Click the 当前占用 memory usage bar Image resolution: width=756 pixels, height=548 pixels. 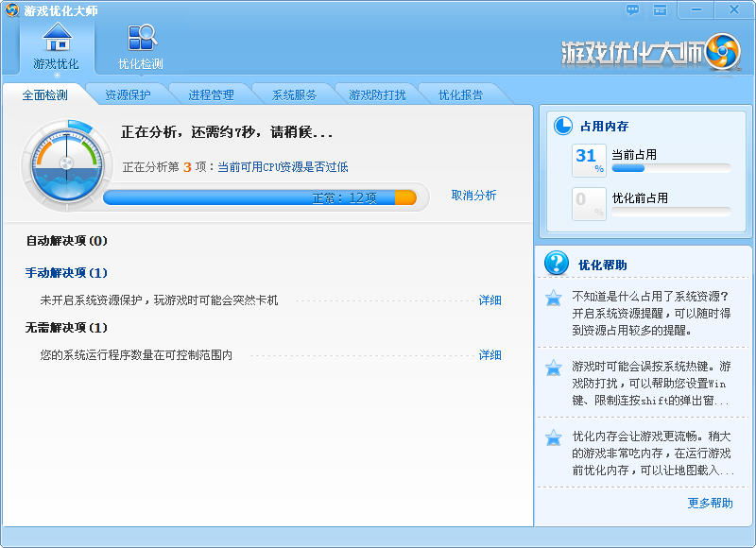(x=671, y=168)
